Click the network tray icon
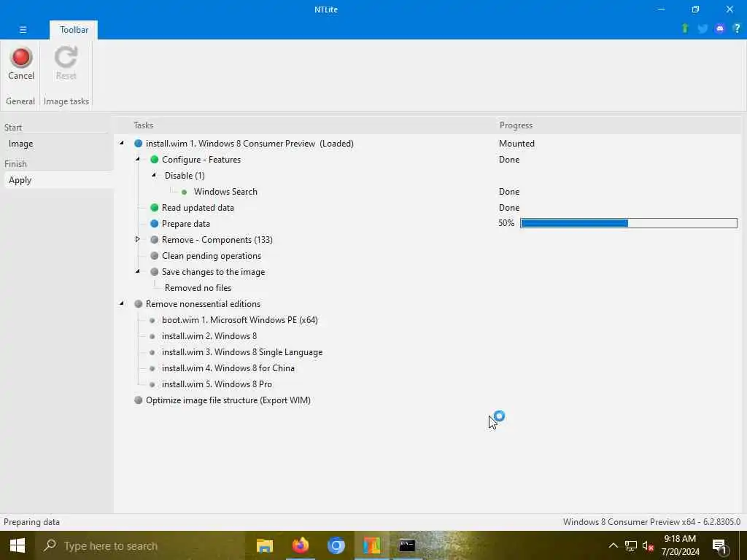747x560 pixels. point(631,545)
